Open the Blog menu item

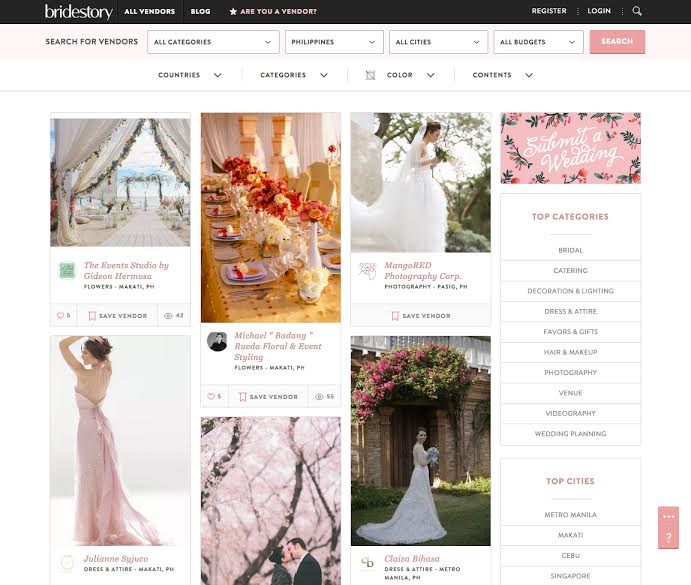pyautogui.click(x=200, y=11)
